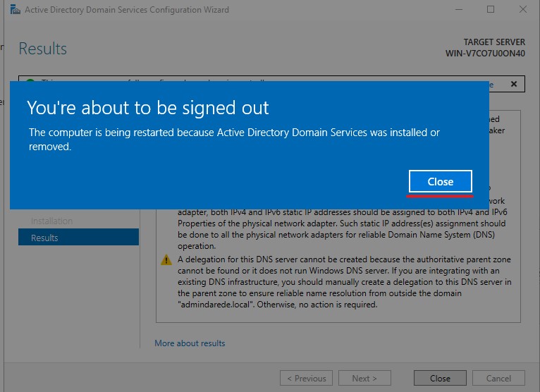
Task: Click the Previous button
Action: pos(306,378)
